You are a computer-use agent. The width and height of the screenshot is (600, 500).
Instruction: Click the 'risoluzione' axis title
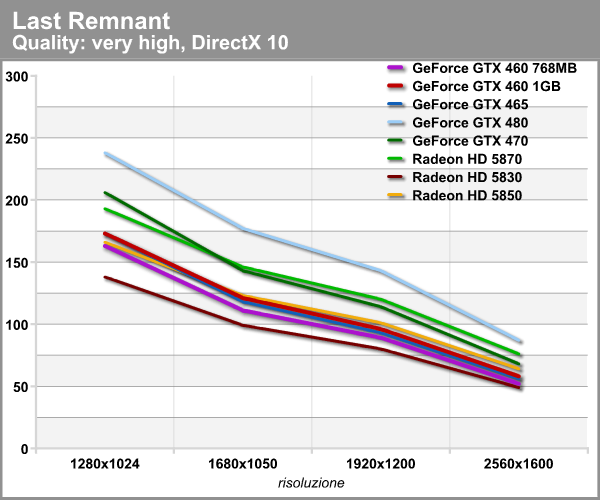click(x=311, y=483)
